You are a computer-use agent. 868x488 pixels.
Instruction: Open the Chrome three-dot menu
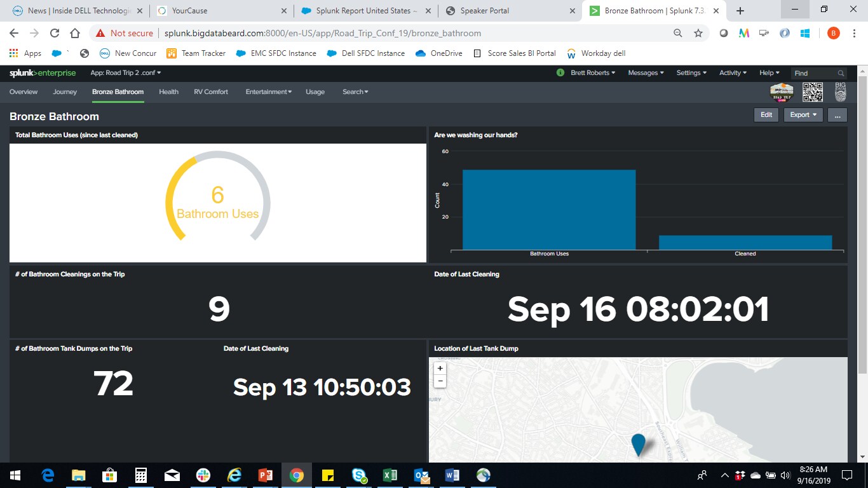tap(855, 33)
